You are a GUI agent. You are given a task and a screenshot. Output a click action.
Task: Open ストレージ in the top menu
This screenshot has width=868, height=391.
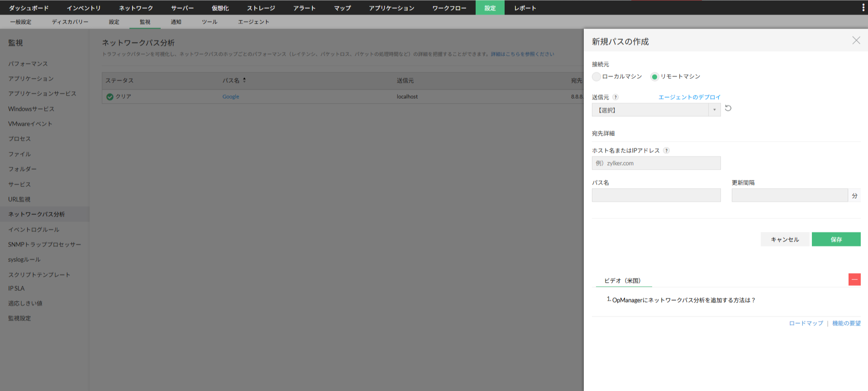point(261,8)
